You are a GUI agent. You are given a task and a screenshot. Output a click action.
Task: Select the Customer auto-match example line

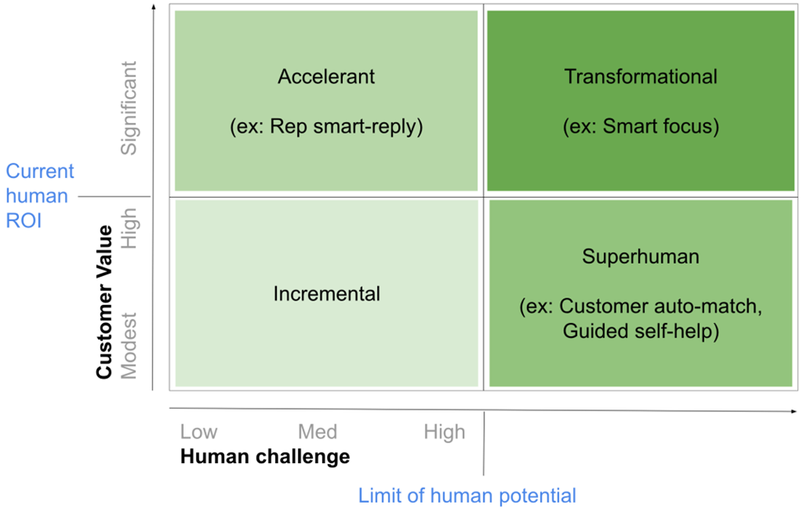[x=641, y=306]
